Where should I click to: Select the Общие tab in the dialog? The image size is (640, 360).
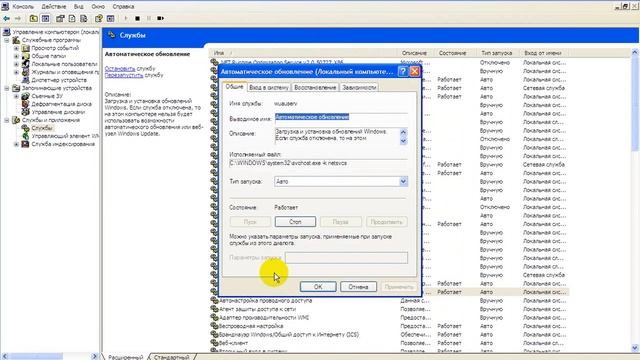(x=235, y=87)
